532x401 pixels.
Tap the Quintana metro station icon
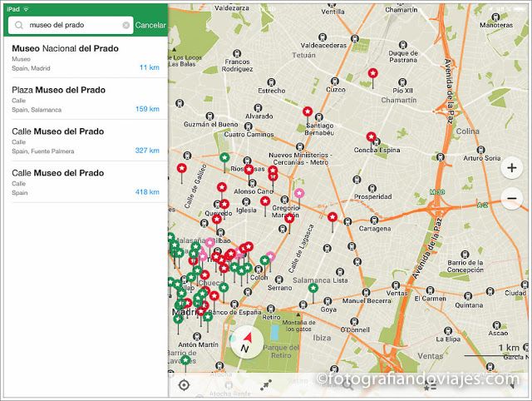coord(468,296)
